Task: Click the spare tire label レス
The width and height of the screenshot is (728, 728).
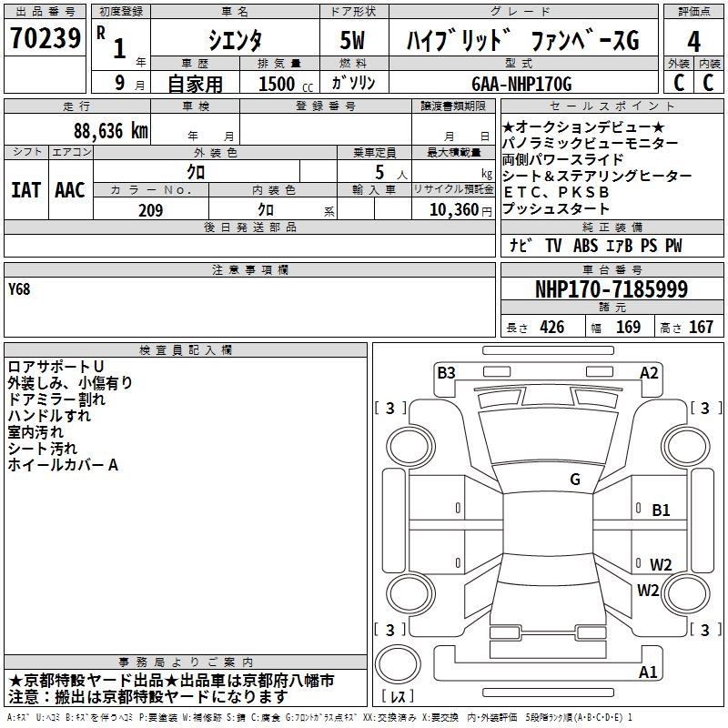Action: 398,695
